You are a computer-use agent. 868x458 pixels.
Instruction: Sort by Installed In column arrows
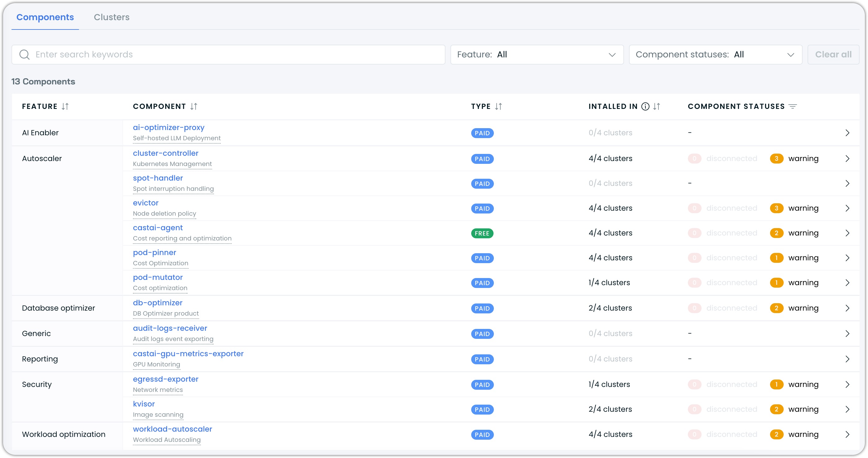pyautogui.click(x=656, y=106)
